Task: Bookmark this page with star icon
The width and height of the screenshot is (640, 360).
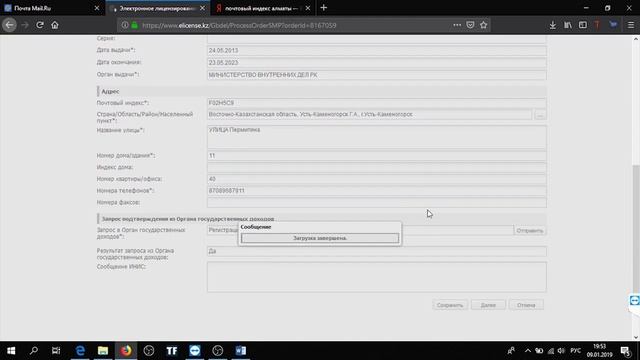Action: pos(484,25)
